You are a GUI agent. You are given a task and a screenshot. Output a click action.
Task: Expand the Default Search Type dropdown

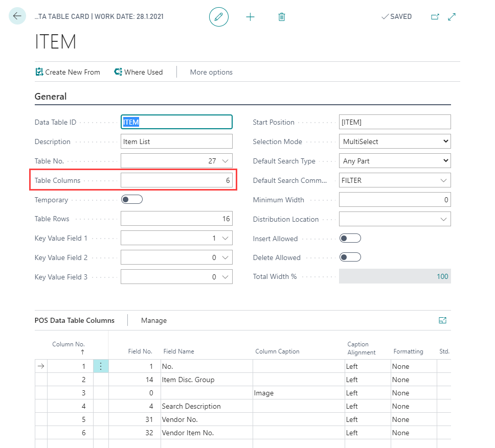[x=395, y=161]
